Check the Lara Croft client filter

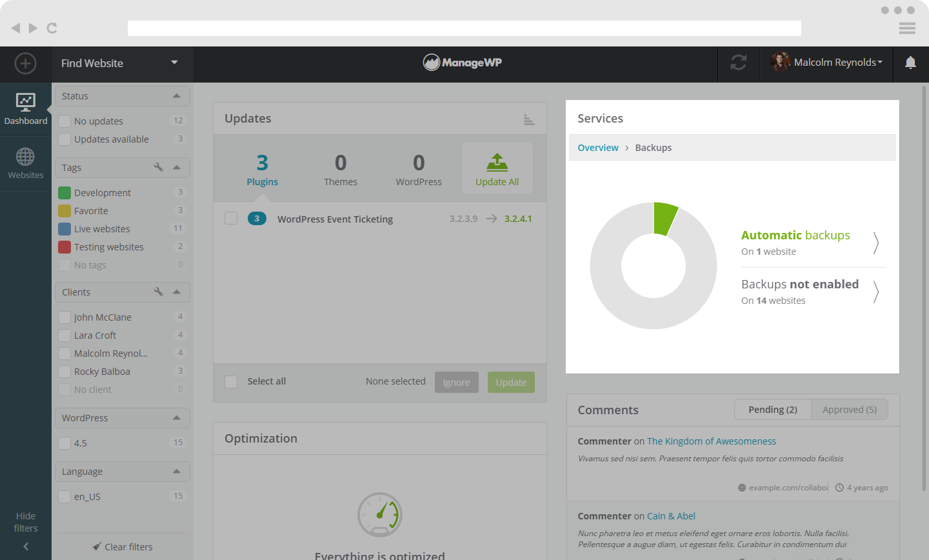65,335
